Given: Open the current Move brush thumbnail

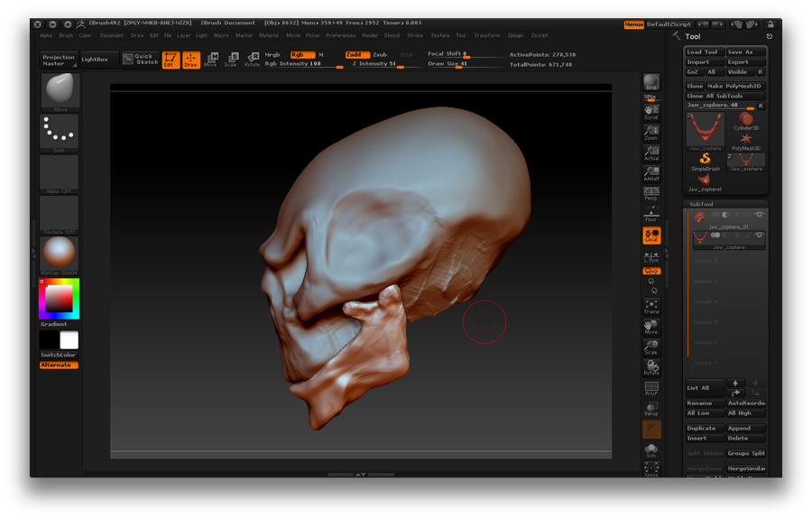Looking at the screenshot, I should click(x=60, y=92).
